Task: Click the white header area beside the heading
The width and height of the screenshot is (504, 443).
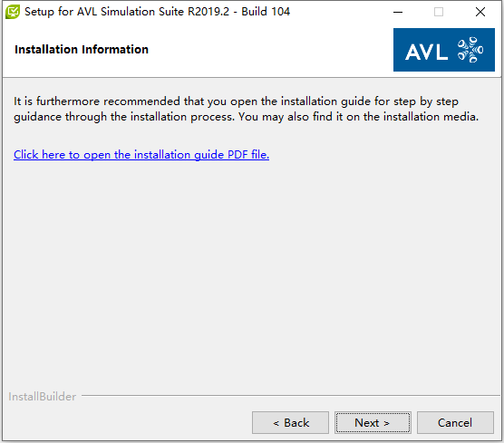Action: pyautogui.click(x=270, y=50)
